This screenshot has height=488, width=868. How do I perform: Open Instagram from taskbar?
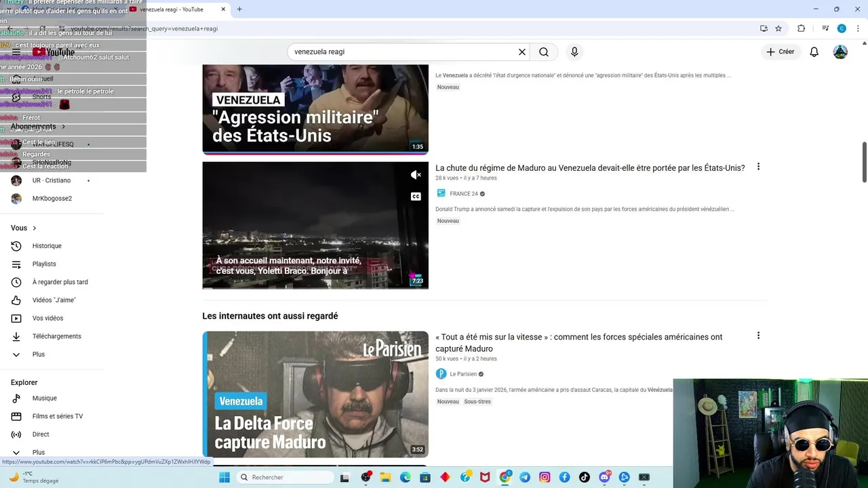click(x=545, y=477)
